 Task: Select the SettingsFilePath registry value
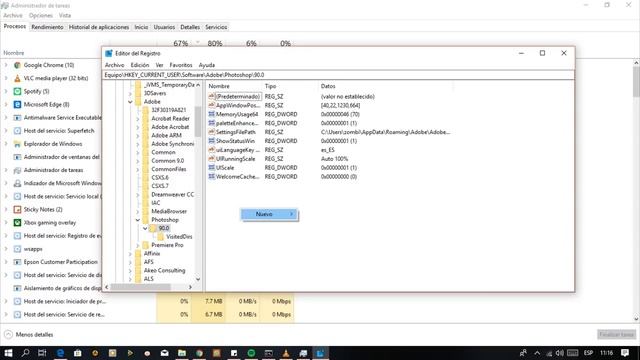236,132
